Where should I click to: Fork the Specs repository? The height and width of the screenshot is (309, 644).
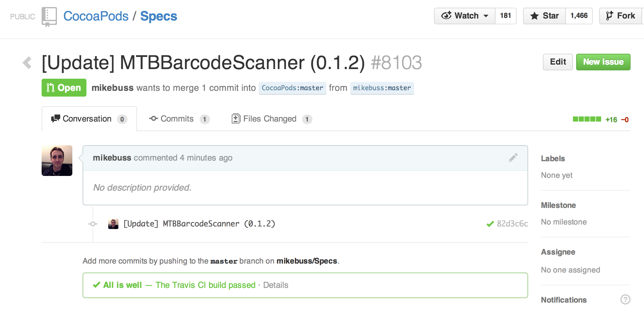(620, 16)
